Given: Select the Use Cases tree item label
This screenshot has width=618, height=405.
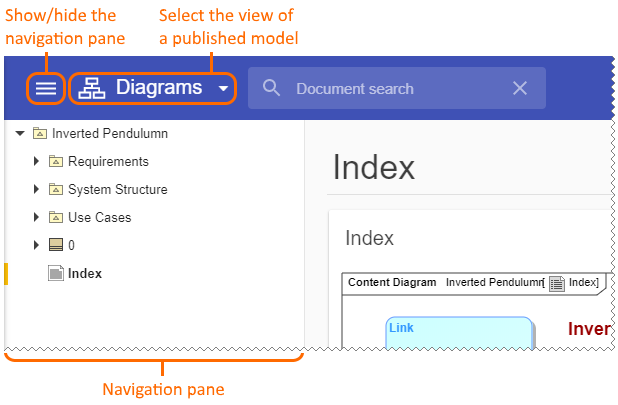Looking at the screenshot, I should 99,217.
